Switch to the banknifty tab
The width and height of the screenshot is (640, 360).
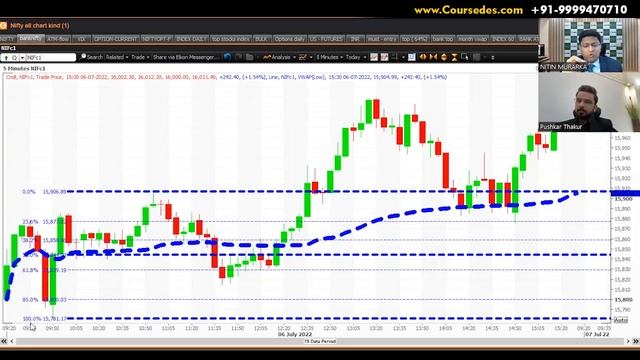click(31, 38)
